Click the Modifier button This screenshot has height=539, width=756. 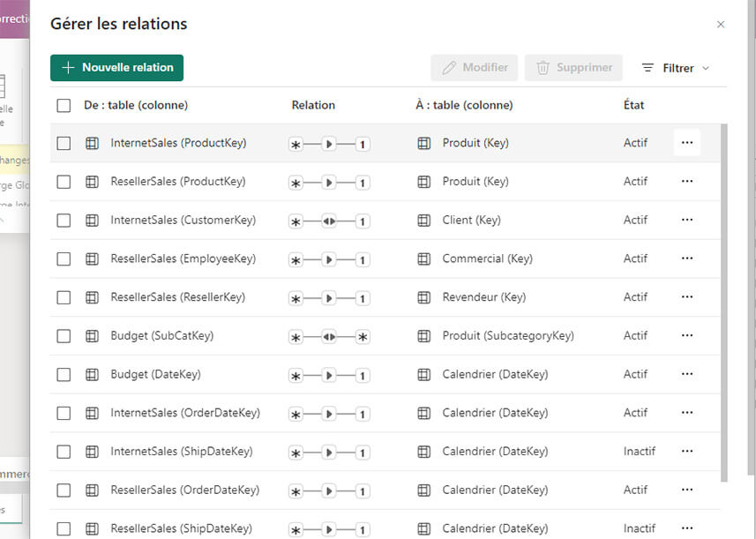coord(475,68)
